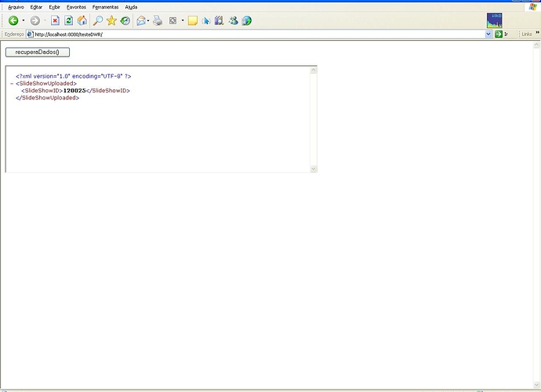Click the Links toolbar label

point(527,34)
